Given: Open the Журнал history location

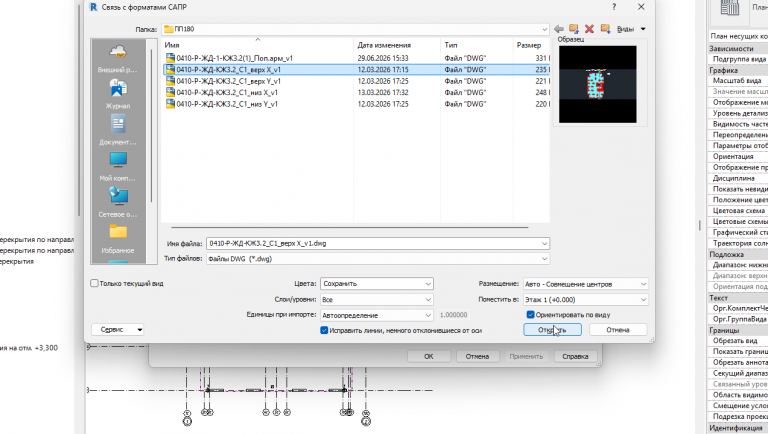Looking at the screenshot, I should pos(118,94).
